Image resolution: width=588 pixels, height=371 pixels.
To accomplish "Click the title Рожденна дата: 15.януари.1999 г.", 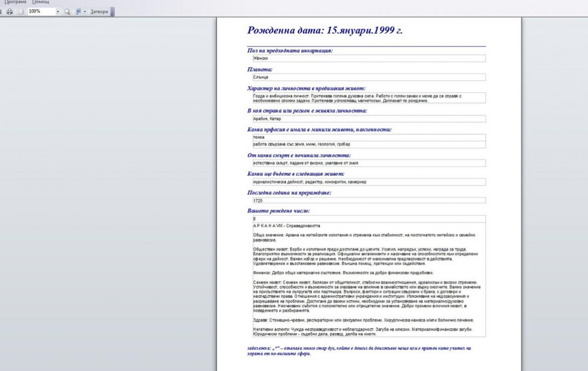I will tap(325, 31).
